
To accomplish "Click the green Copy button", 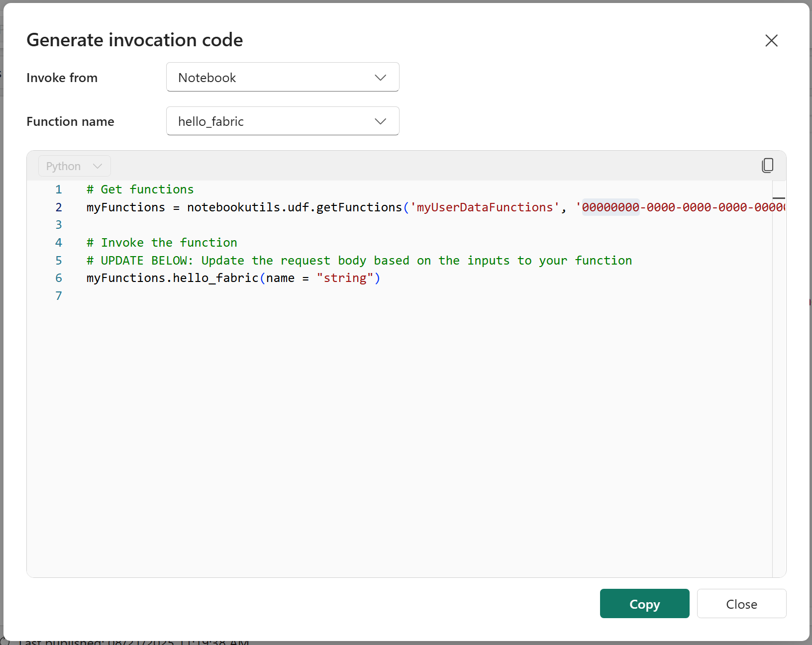I will click(644, 604).
